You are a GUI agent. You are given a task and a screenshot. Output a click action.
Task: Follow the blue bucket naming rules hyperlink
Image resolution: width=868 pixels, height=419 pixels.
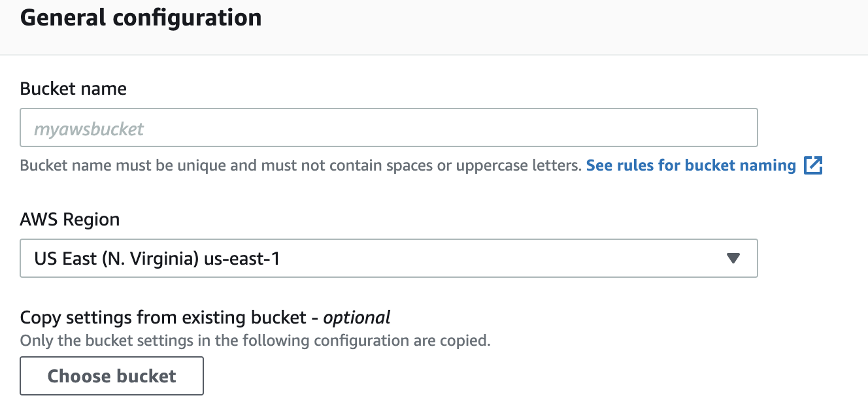pos(691,165)
